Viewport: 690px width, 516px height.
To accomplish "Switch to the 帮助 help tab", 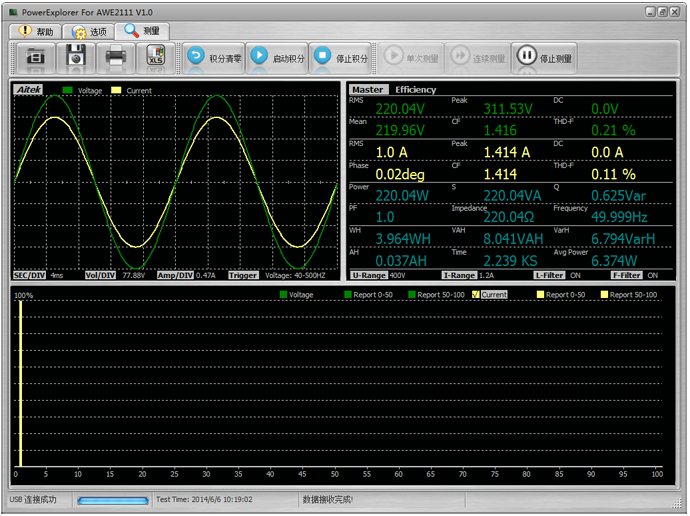I will pyautogui.click(x=35, y=31).
